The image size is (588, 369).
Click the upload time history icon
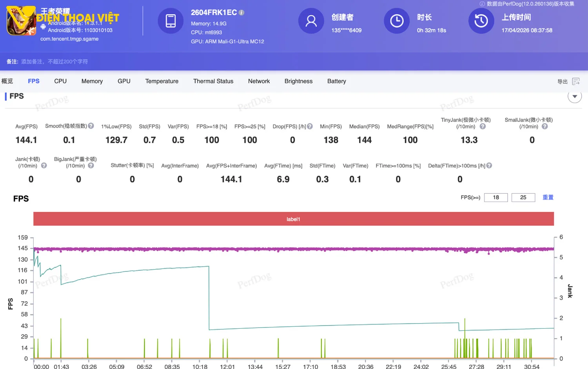pos(481,21)
